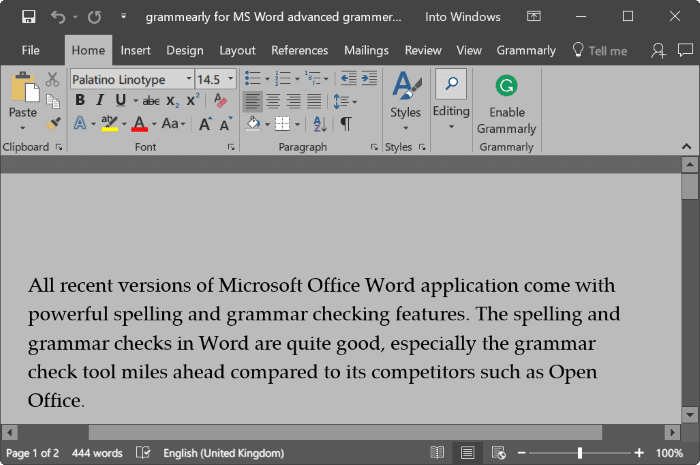The height and width of the screenshot is (465, 700).
Task: Open the Comments speech bubble icon
Action: coord(685,50)
